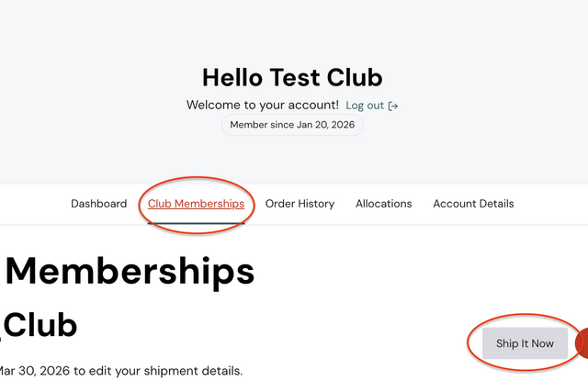Click the Hello Test Club heading
588x392 pixels.
pos(292,77)
